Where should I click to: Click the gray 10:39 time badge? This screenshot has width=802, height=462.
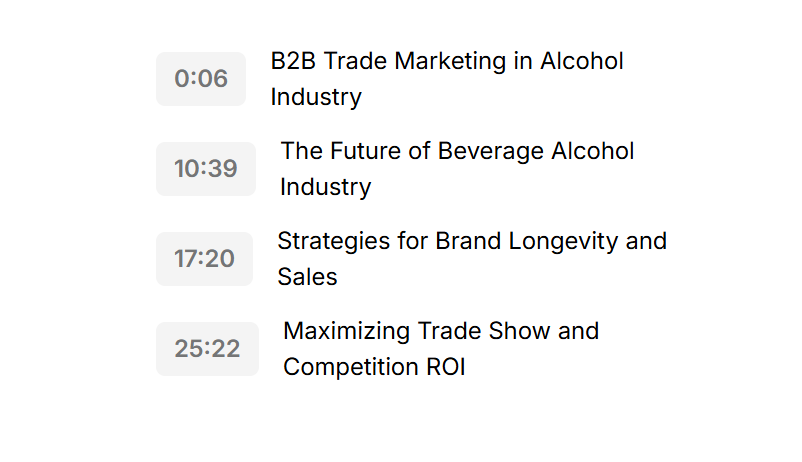tap(206, 169)
